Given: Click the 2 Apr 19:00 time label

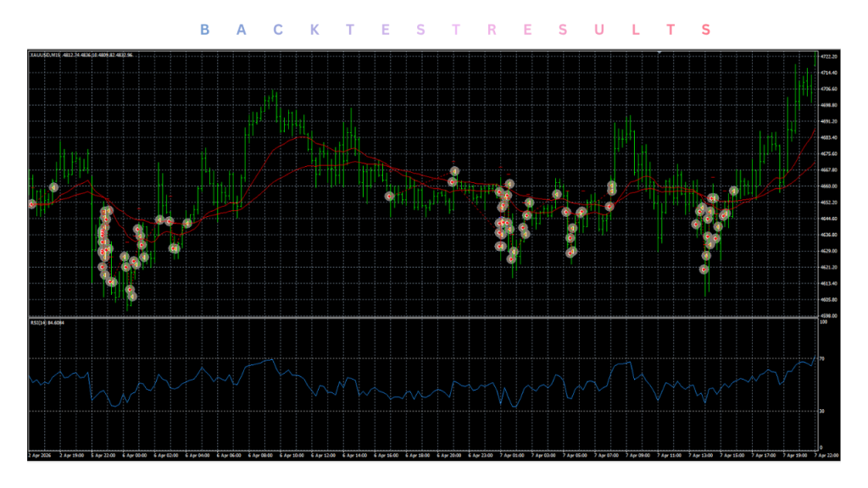Looking at the screenshot, I should (72, 455).
